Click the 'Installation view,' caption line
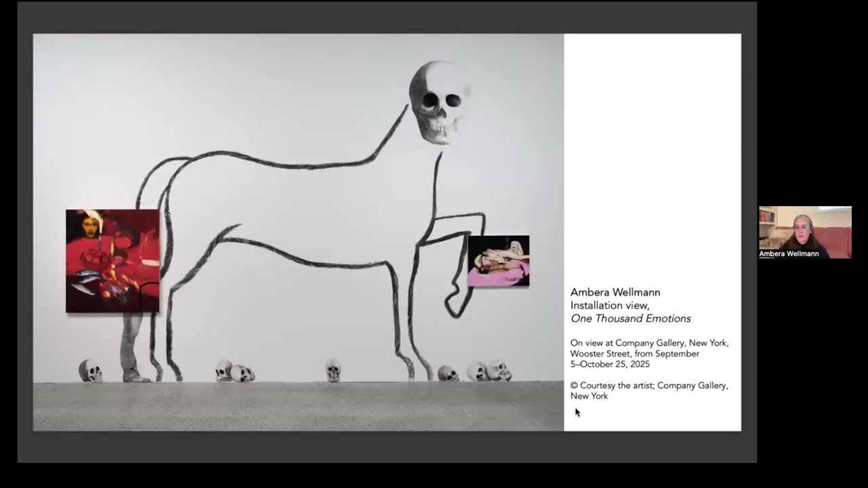This screenshot has width=868, height=488. [610, 306]
